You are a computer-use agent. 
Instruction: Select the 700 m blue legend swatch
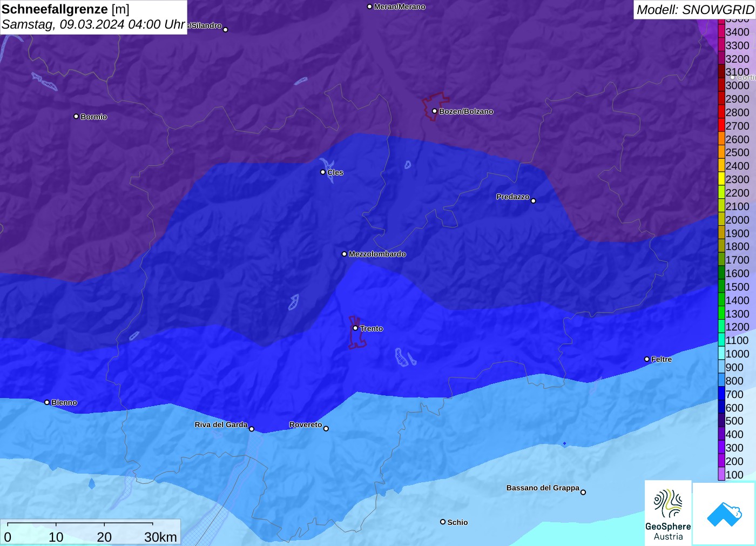721,394
